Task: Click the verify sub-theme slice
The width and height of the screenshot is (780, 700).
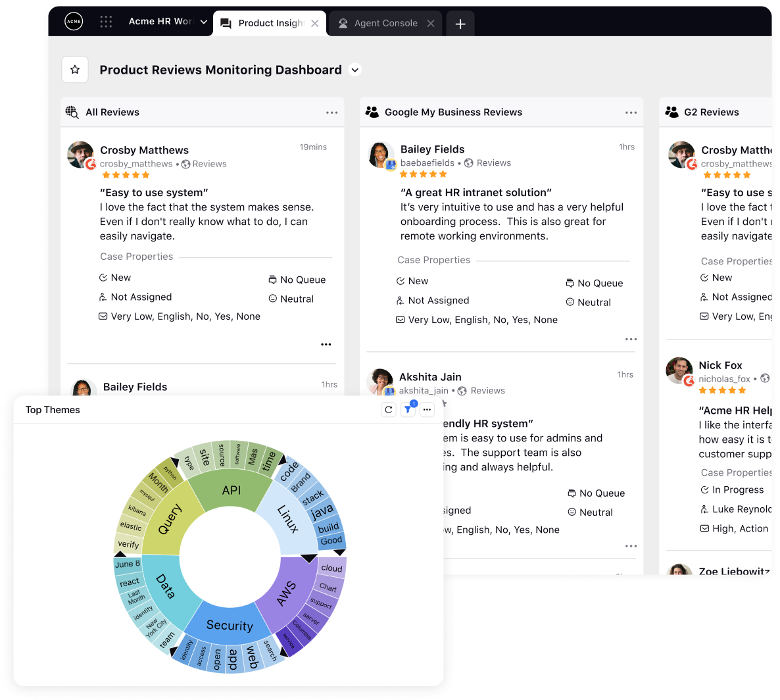Action: point(128,544)
